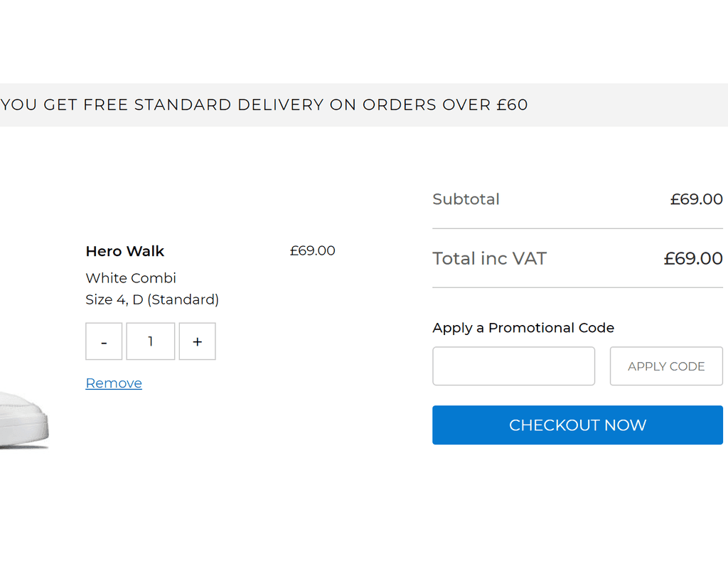
Task: Focus the promotional code text box
Action: (513, 366)
